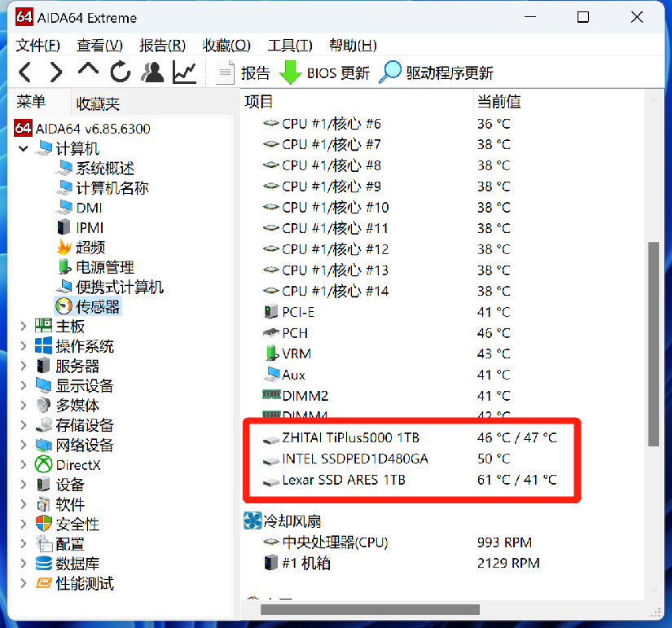Expand the 设备 tree node arrow
The height and width of the screenshot is (628, 672).
pyautogui.click(x=24, y=485)
